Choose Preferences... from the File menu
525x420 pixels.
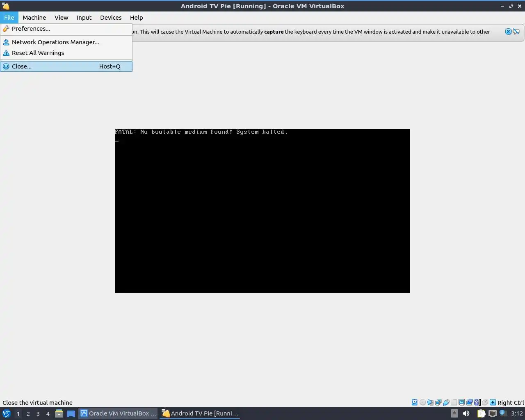[66, 29]
